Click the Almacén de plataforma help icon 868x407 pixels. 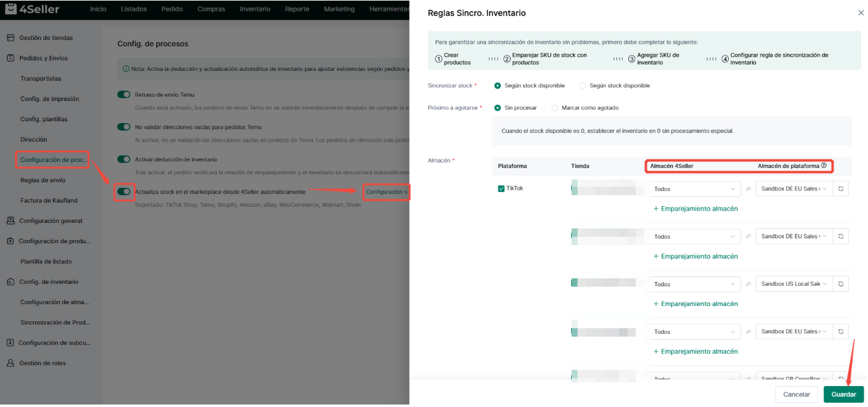824,166
